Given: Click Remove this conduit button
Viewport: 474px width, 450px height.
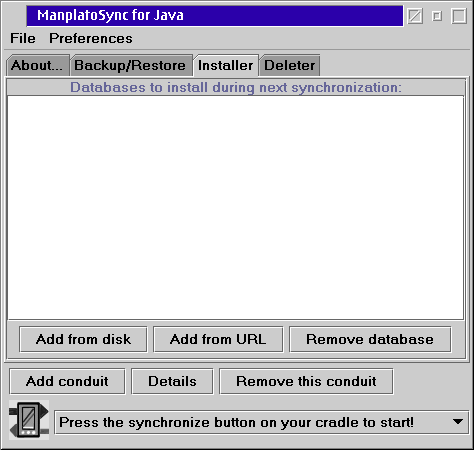Looking at the screenshot, I should [x=306, y=381].
